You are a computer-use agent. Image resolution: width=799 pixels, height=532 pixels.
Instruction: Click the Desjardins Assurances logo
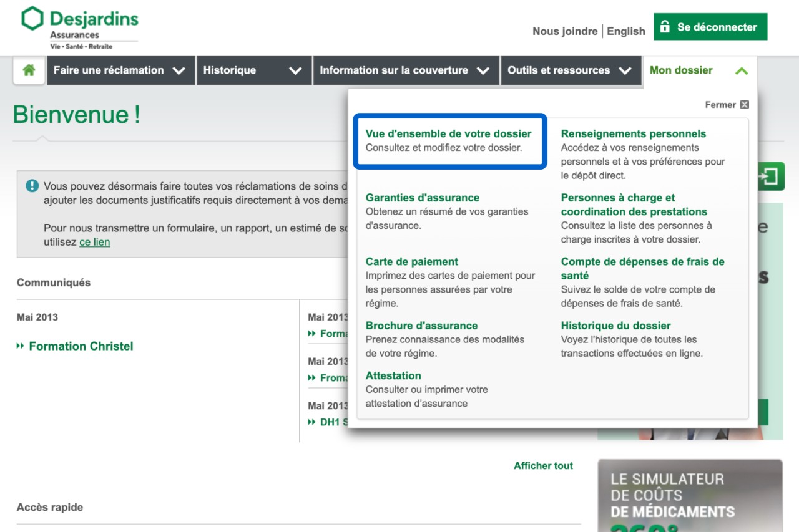point(79,28)
